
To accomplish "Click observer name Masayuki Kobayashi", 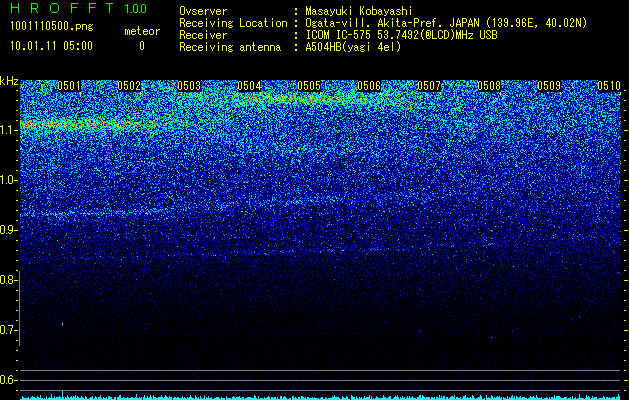I will [x=359, y=11].
